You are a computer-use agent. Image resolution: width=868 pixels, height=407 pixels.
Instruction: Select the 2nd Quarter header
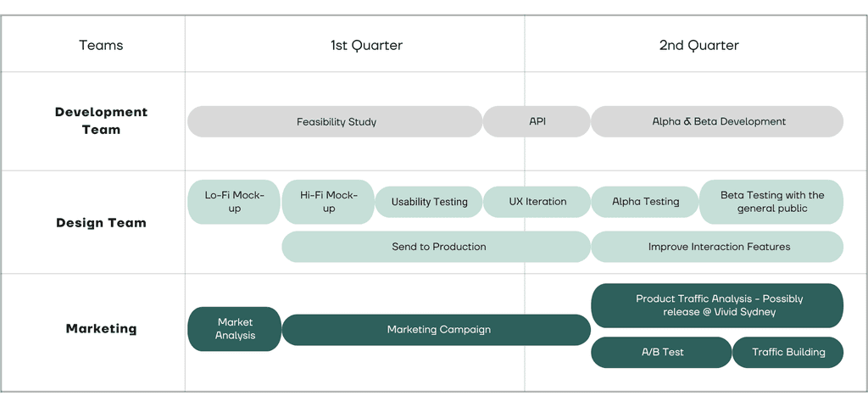(699, 45)
